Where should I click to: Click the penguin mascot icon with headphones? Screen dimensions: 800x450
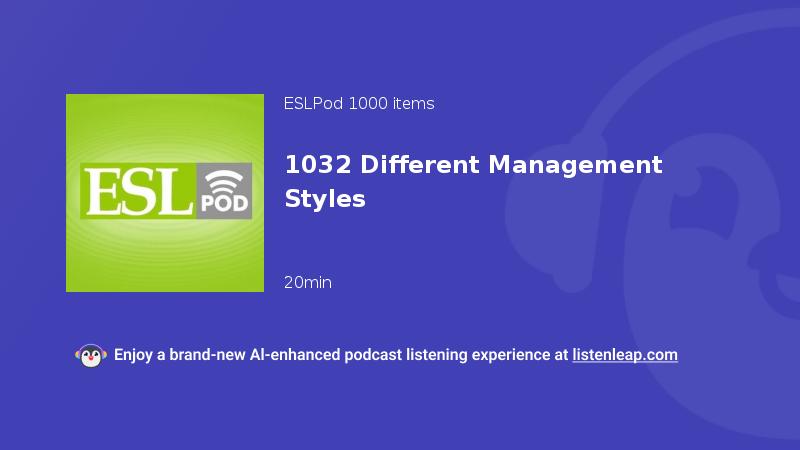point(91,356)
